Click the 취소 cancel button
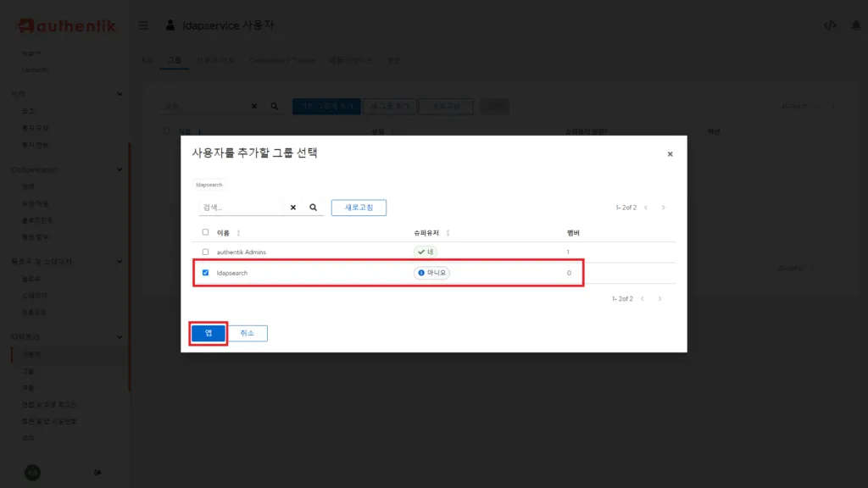Viewport: 868px width, 488px height. [x=246, y=332]
